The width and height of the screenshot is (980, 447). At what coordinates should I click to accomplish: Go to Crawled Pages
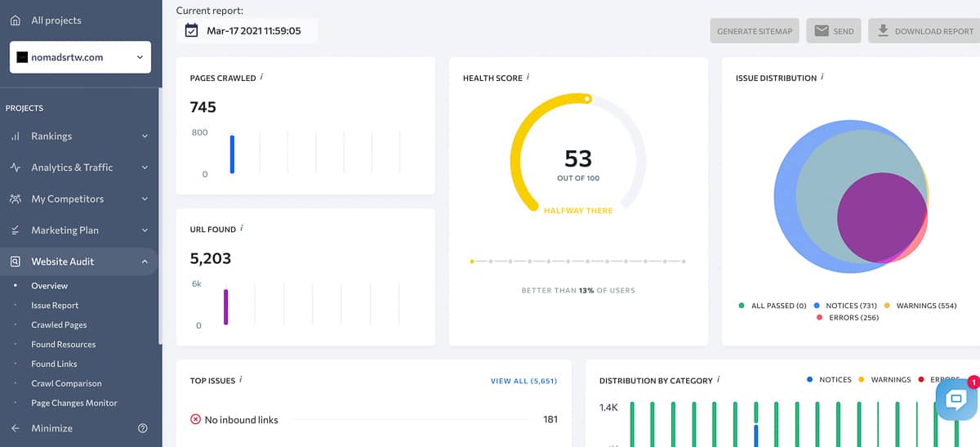(x=59, y=325)
